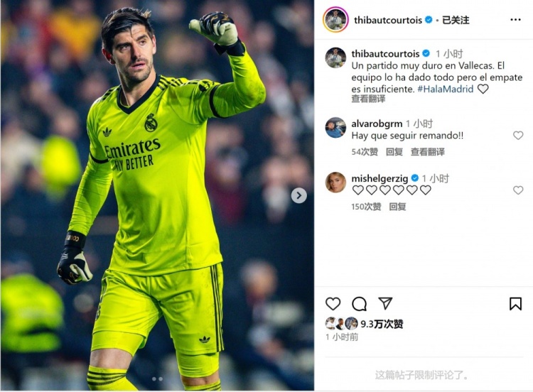Screen dimensions: 533x392
Task: Open the three-dot more options menu
Action: pos(515,20)
